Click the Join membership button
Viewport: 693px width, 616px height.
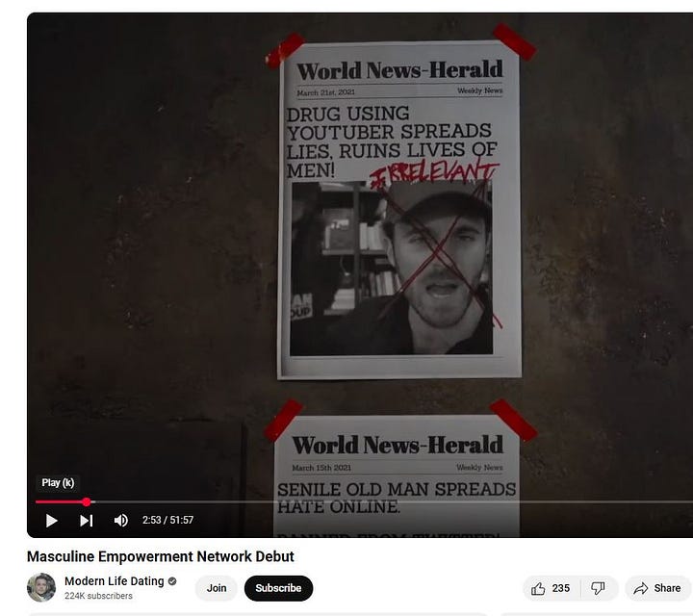tap(217, 588)
